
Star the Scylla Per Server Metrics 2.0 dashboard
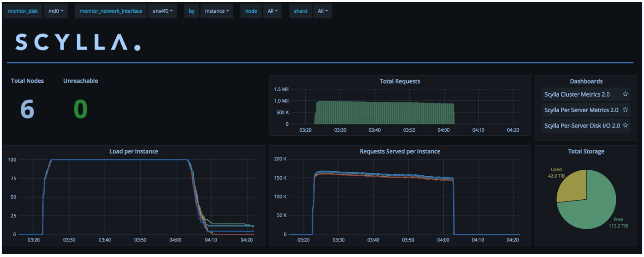(x=625, y=110)
